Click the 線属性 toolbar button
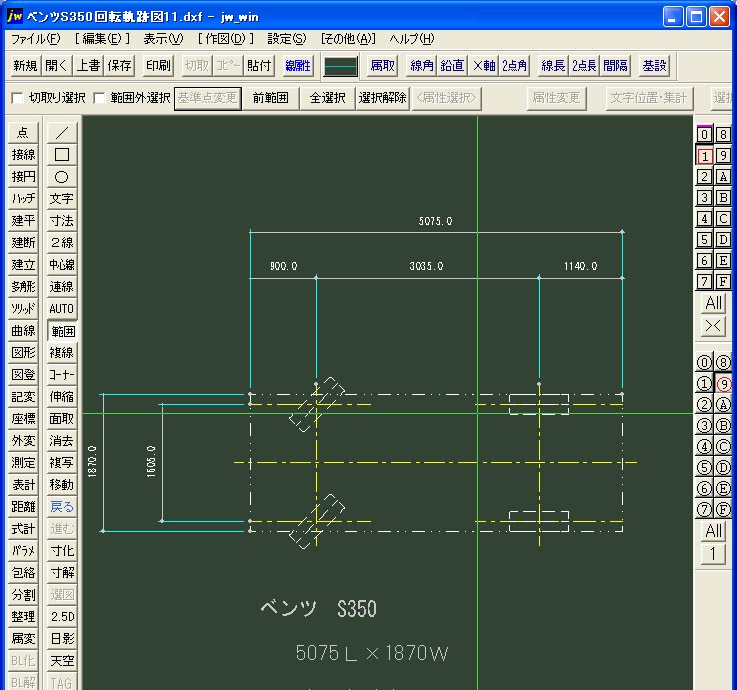The height and width of the screenshot is (690, 737). (298, 66)
